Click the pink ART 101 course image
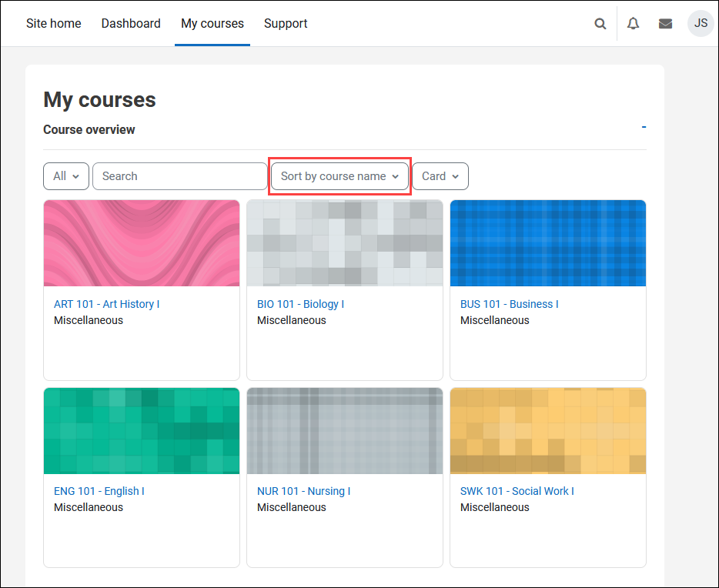 pos(142,243)
